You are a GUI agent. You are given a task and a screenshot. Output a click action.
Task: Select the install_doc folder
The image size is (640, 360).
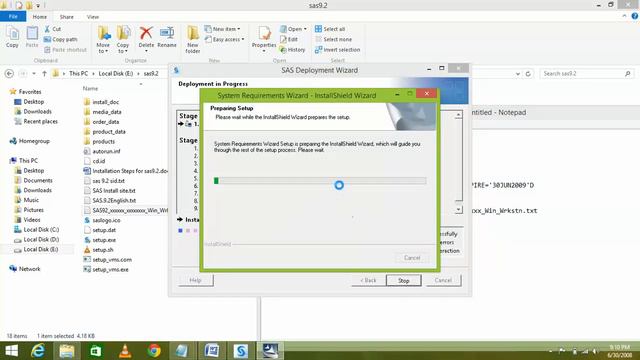tap(102, 102)
